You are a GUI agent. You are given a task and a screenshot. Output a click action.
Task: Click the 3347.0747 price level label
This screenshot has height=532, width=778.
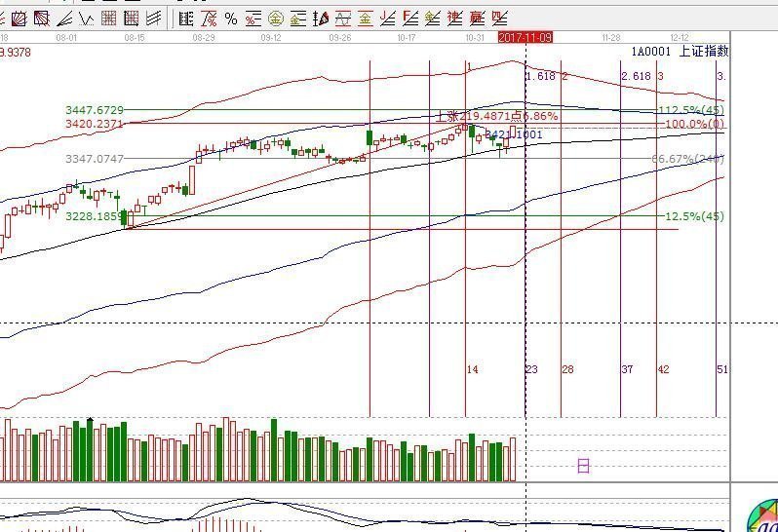click(95, 159)
